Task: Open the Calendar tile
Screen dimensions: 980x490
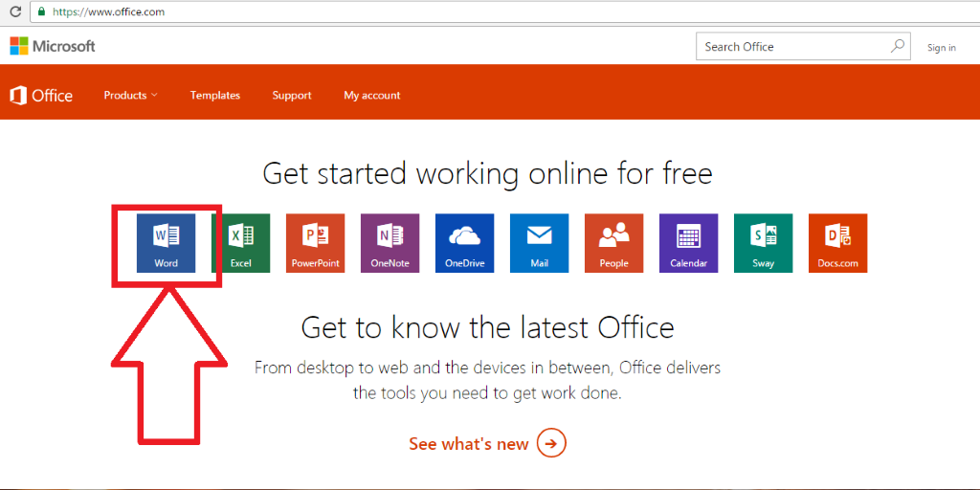Action: pyautogui.click(x=689, y=243)
